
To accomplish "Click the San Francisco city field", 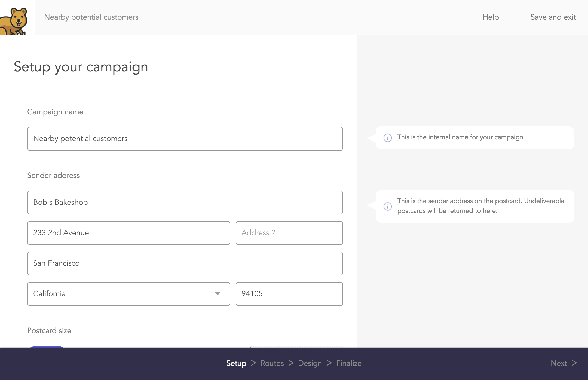I will click(185, 263).
